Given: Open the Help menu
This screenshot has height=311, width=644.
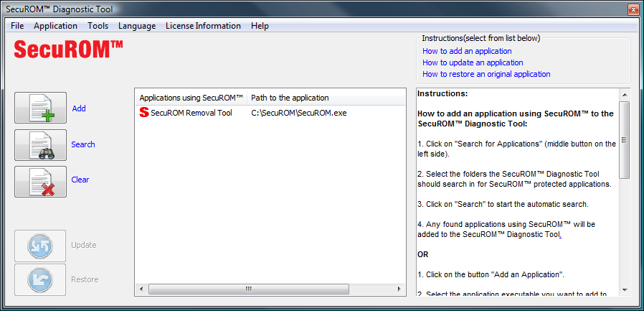Looking at the screenshot, I should coord(260,26).
